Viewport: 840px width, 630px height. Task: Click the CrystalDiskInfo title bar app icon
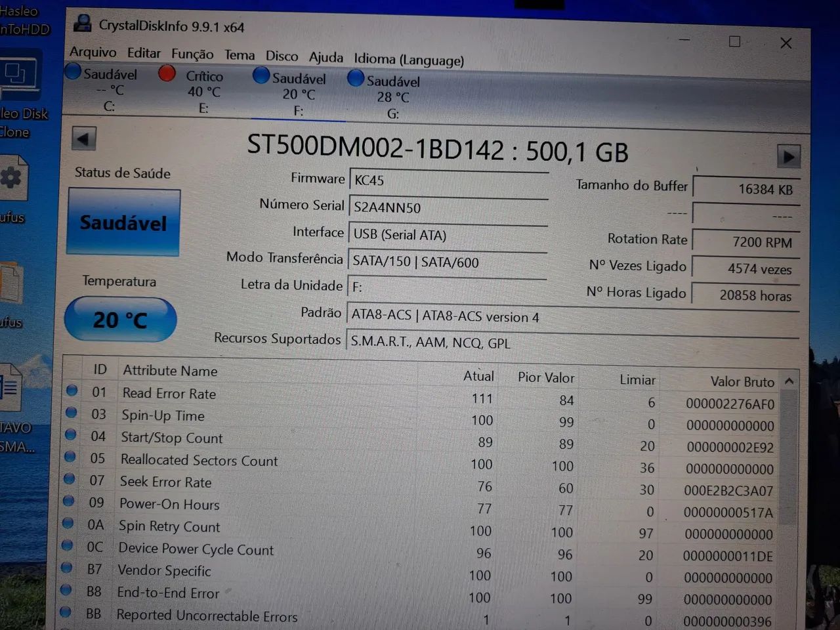(x=83, y=24)
